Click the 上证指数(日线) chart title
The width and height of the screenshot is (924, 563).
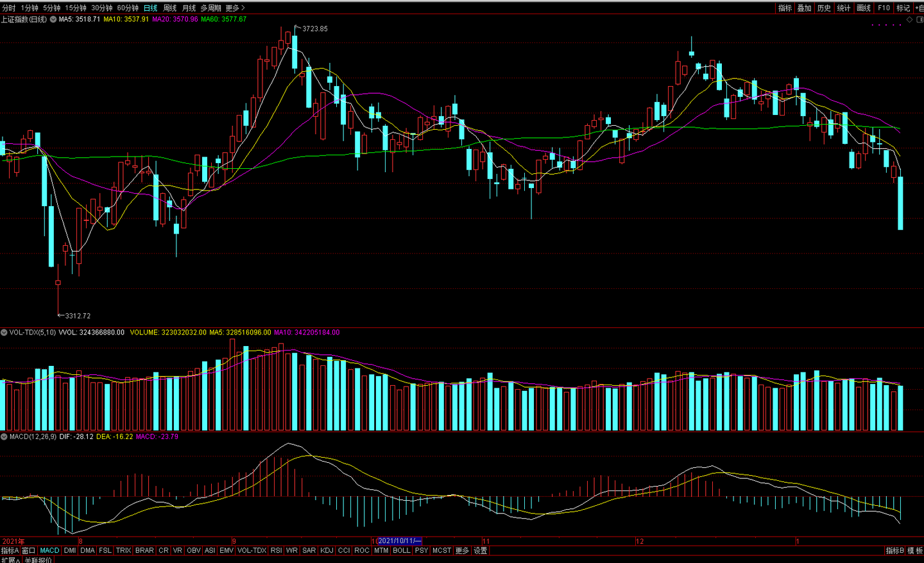(x=24, y=19)
